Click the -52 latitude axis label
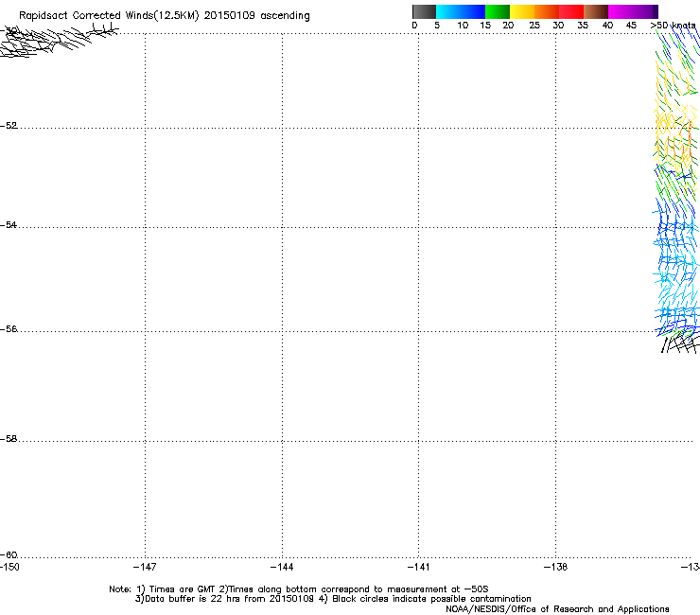Screen dimensions: 700x615 (x=9, y=126)
